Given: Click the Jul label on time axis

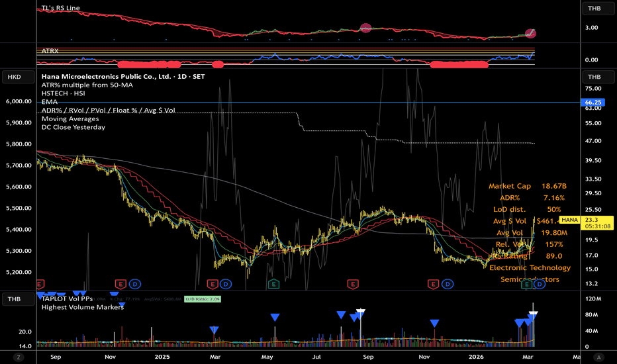Looking at the screenshot, I should 316,357.
